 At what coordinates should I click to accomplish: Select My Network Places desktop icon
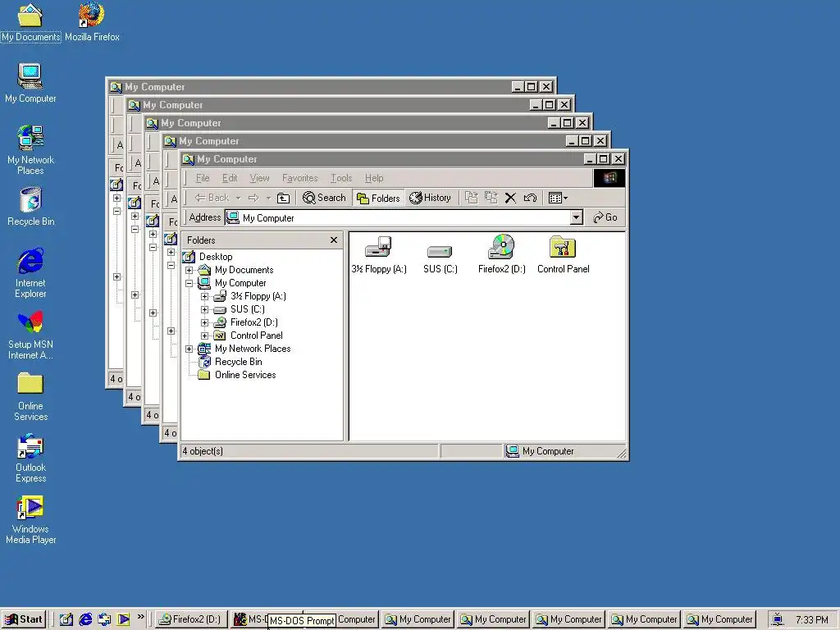click(30, 149)
